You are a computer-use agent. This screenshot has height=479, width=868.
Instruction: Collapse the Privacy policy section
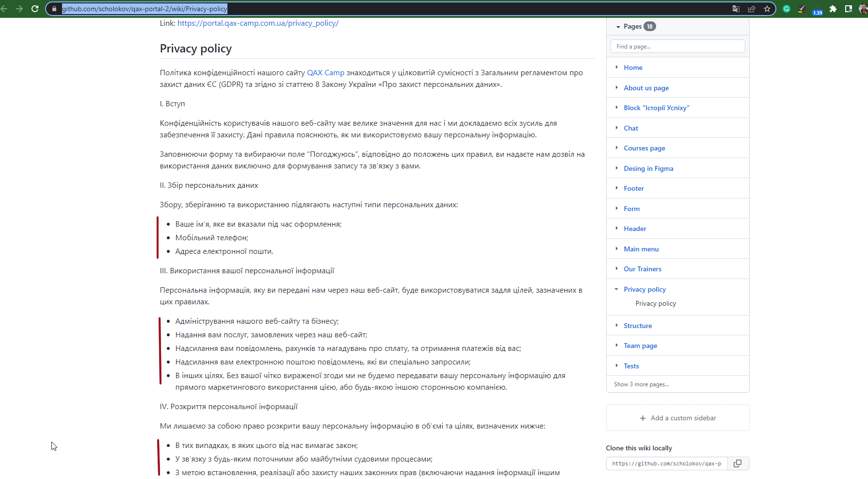pyautogui.click(x=616, y=289)
